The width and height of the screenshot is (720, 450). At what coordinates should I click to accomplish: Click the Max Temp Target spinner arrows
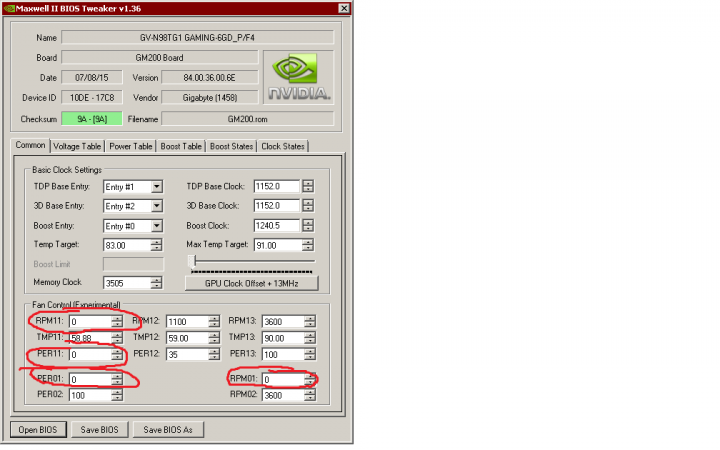(x=308, y=245)
